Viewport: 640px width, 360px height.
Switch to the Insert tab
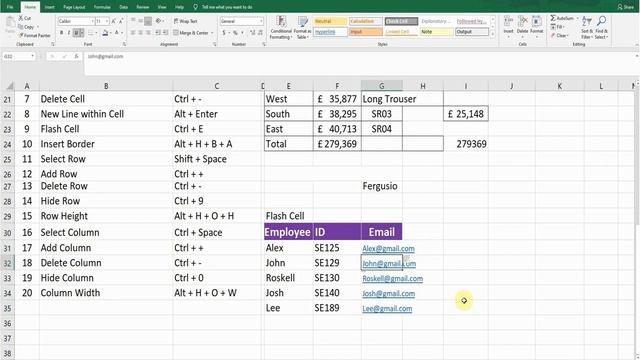(x=49, y=7)
